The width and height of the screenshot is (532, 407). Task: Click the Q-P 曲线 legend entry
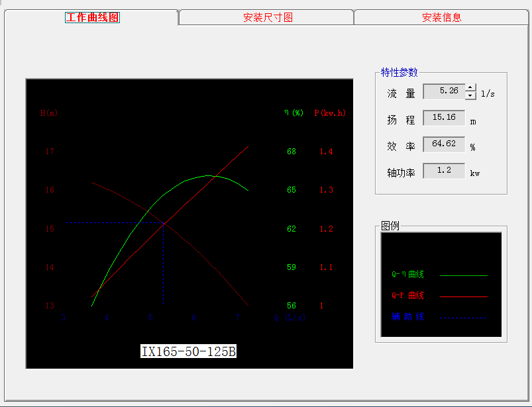coord(407,296)
